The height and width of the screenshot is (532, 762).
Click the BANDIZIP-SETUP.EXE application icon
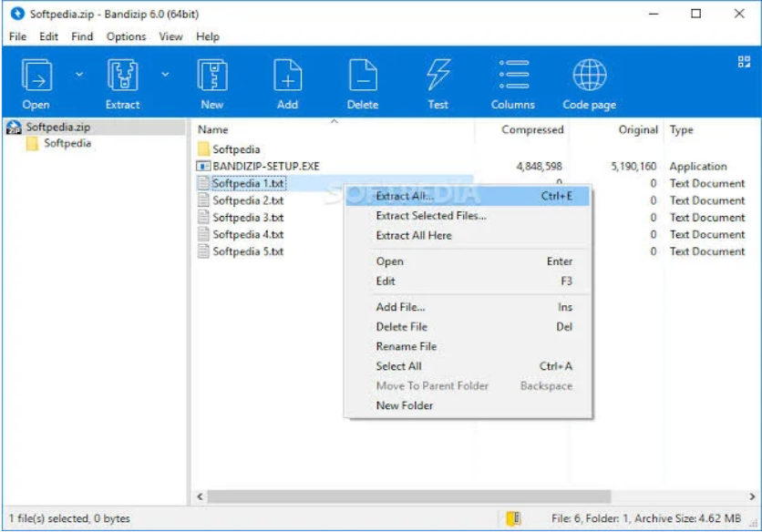coord(202,166)
